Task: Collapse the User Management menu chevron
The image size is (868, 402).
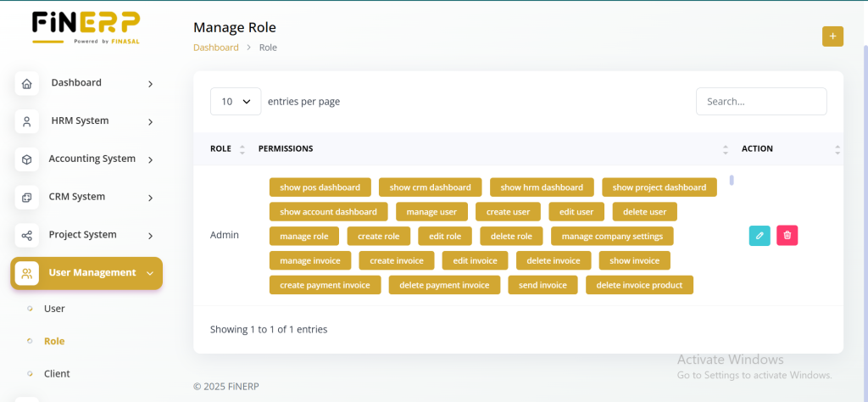Action: (150, 273)
